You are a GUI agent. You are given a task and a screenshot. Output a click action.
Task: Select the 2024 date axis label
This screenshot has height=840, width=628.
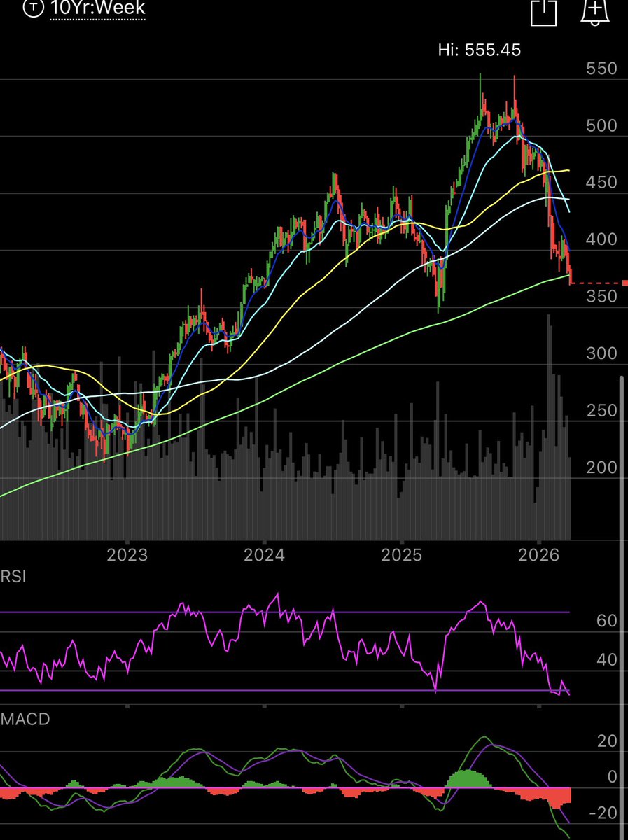coord(265,556)
